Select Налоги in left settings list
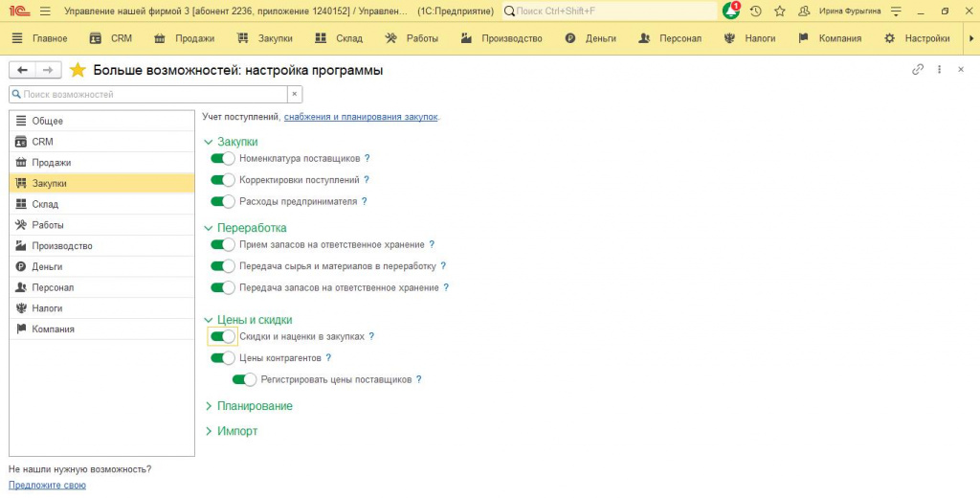This screenshot has height=499, width=980. point(101,308)
